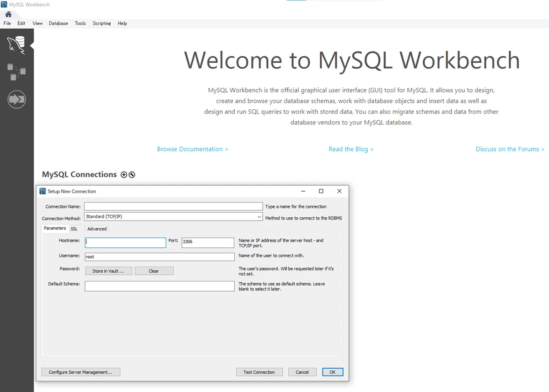
Task: Click the Test Connection button
Action: click(x=259, y=372)
